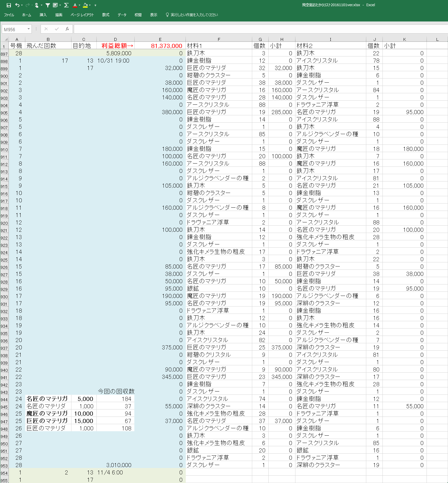The width and height of the screenshot is (448, 483).
Task: Open the ファイル menu
Action: tap(9, 15)
